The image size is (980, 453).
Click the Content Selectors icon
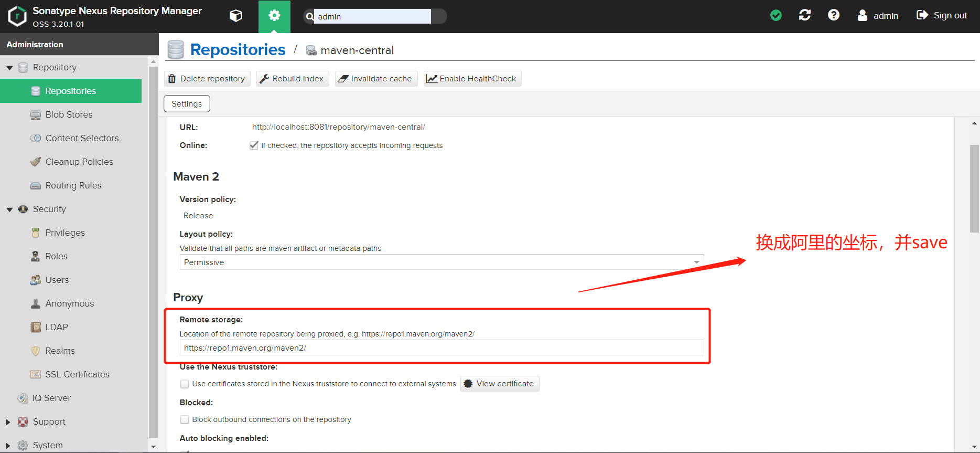pyautogui.click(x=36, y=138)
